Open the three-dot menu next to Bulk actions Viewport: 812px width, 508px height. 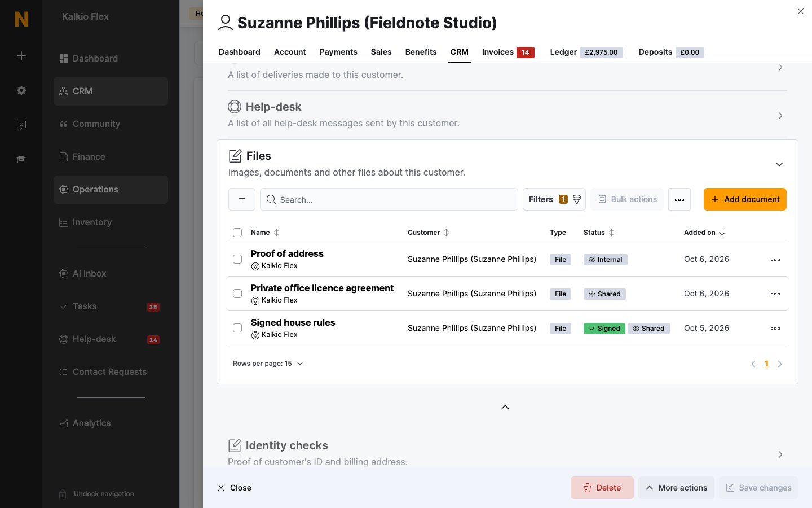point(679,199)
